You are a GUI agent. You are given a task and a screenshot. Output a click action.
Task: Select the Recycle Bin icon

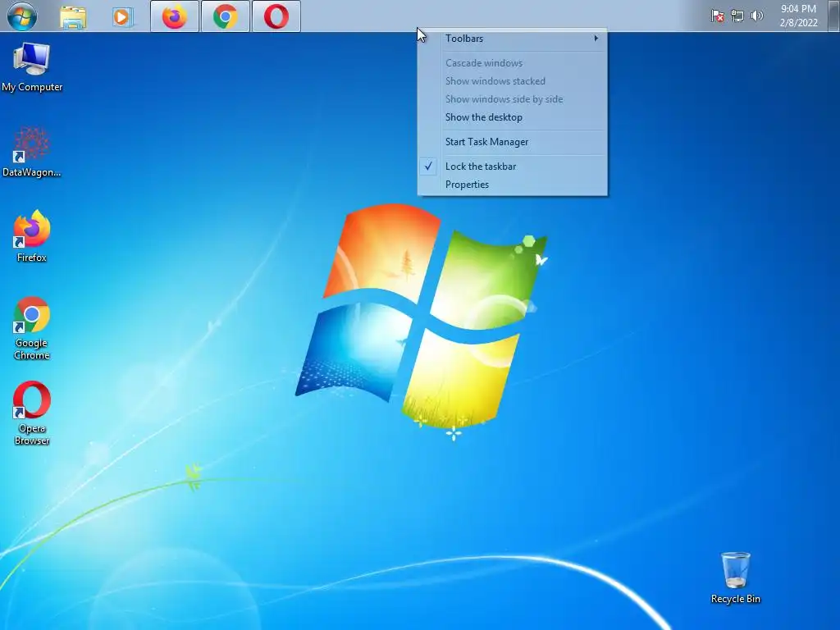tap(736, 578)
